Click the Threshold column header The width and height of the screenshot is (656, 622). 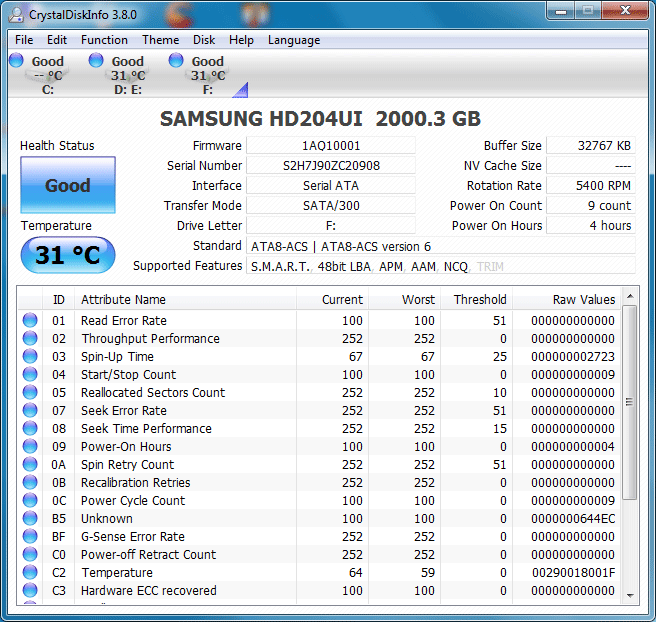477,299
